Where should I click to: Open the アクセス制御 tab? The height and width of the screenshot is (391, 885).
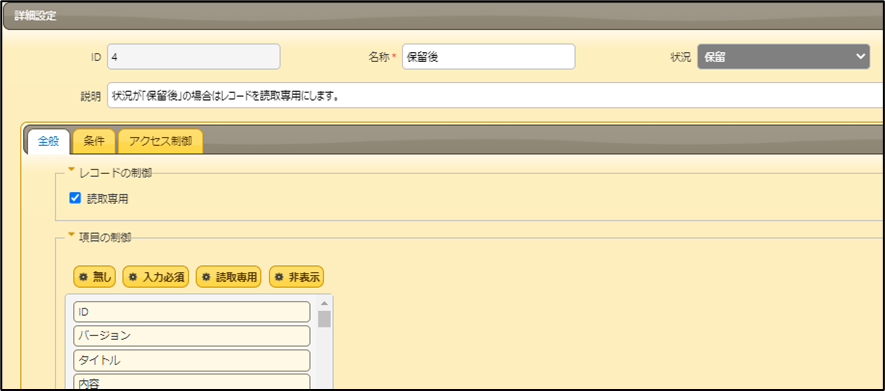tap(160, 142)
